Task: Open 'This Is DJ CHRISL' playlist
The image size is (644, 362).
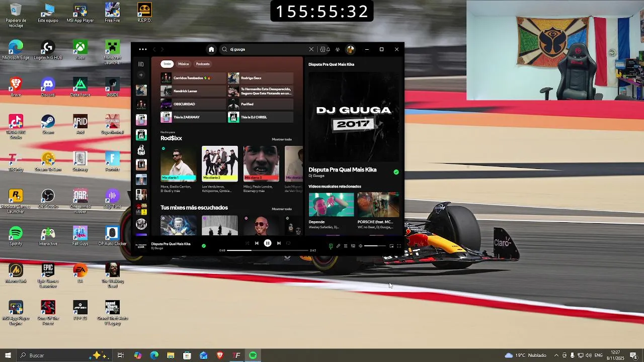Action: [x=260, y=117]
